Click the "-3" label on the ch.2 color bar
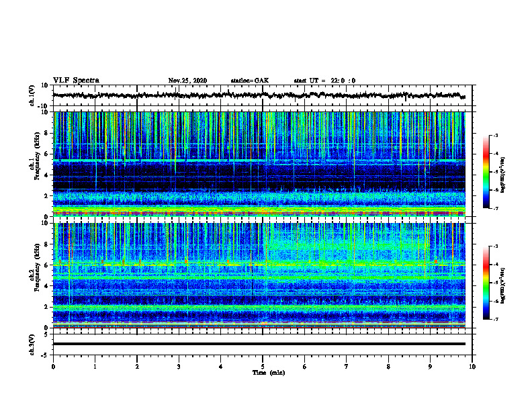The height and width of the screenshot is (411, 532). (x=496, y=246)
